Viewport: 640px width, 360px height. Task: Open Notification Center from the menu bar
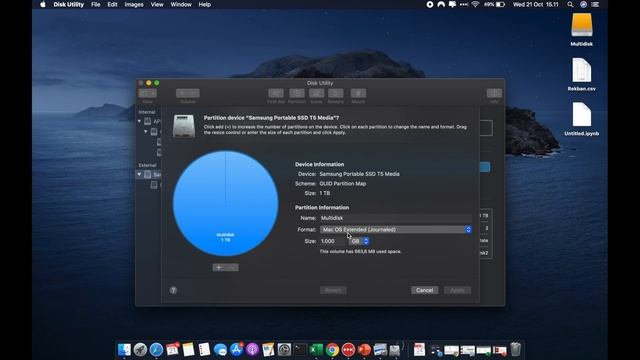596,4
